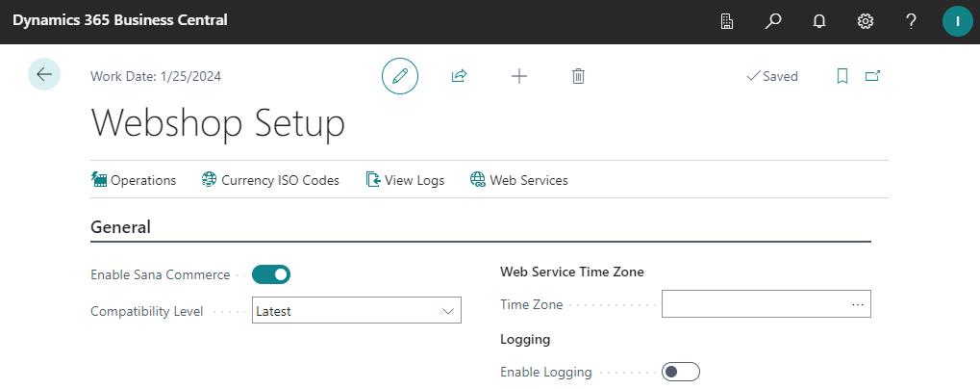Click the Logging group heading
This screenshot has height=389, width=980.
525,339
